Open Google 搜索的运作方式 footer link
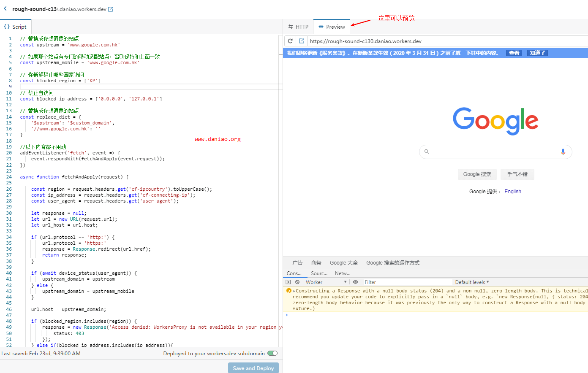Viewport: 588px width, 373px height. pyautogui.click(x=393, y=263)
